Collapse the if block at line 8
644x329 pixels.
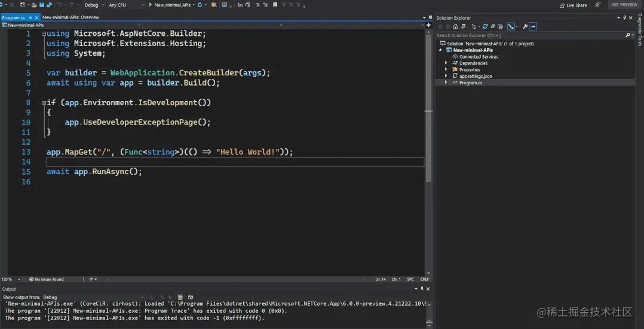pos(44,103)
